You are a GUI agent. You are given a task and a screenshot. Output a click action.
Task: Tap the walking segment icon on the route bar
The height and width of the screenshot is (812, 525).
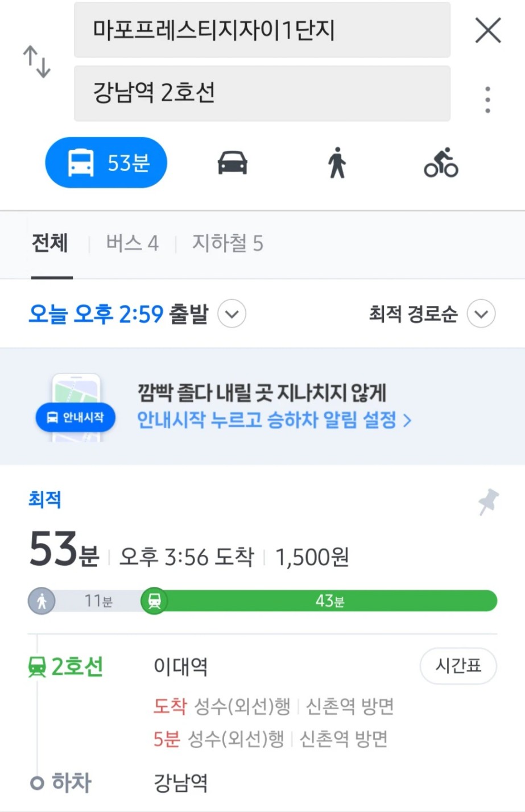point(42,600)
